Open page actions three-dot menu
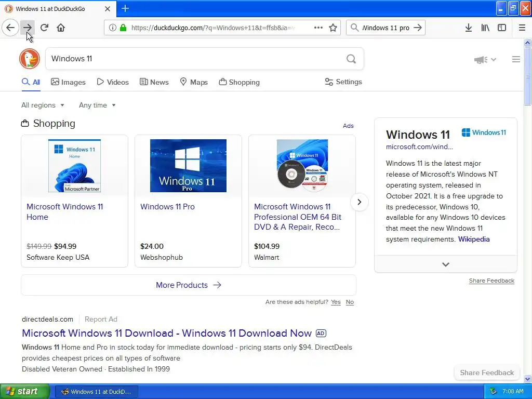 click(318, 28)
